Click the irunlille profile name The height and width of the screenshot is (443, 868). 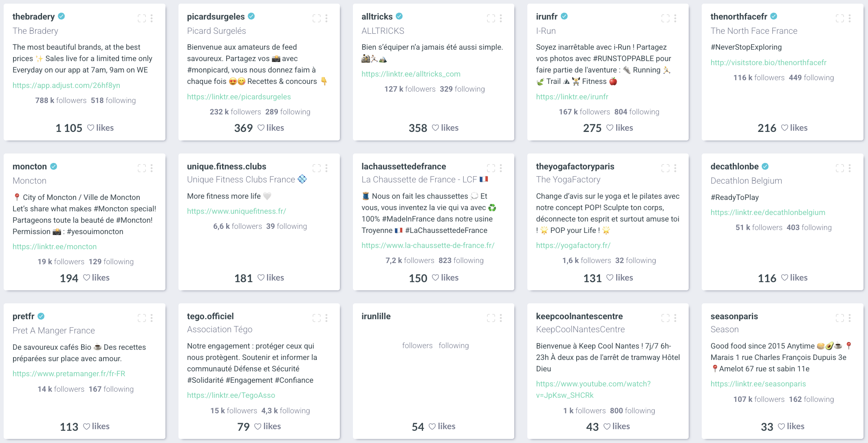coord(376,316)
